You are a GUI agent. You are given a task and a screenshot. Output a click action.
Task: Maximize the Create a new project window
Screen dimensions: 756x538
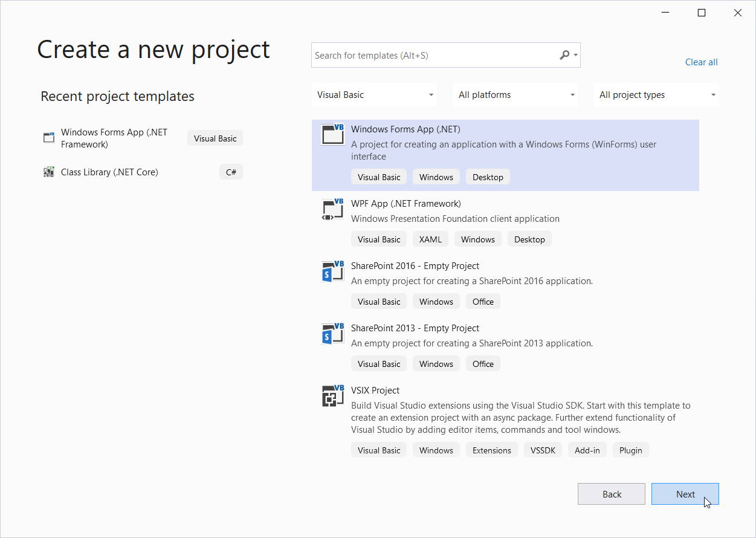702,13
